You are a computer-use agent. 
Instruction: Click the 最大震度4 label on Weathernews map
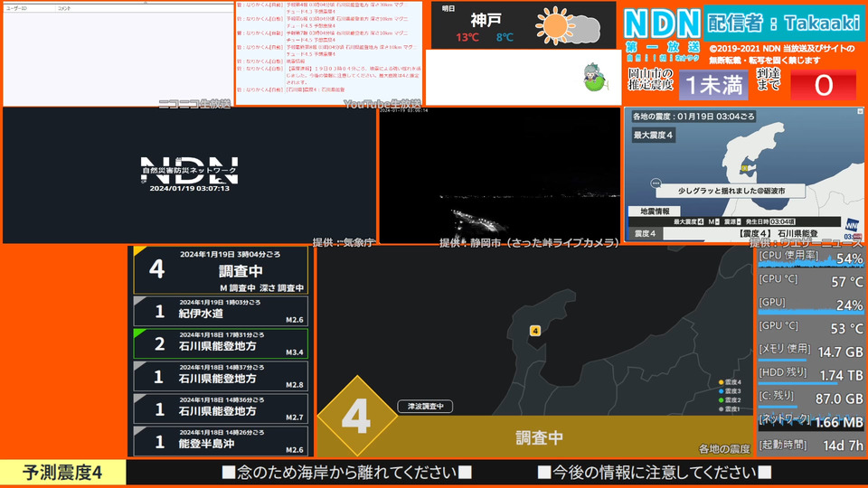(653, 135)
